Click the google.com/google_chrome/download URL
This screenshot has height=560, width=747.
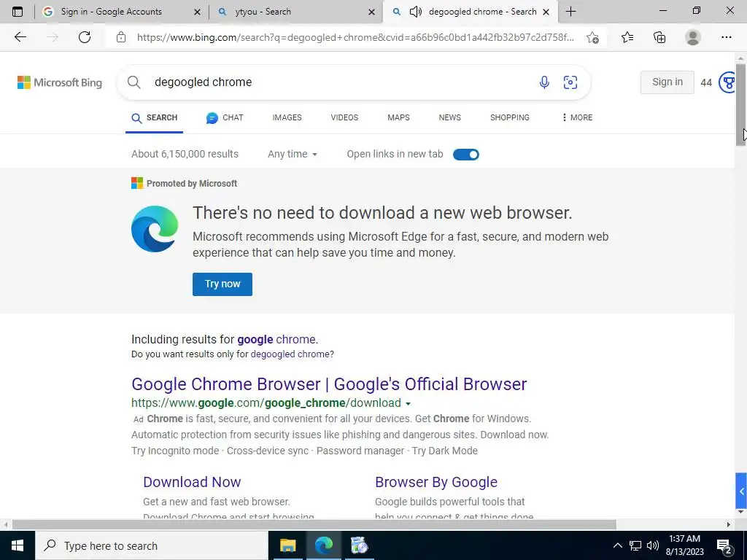266,403
